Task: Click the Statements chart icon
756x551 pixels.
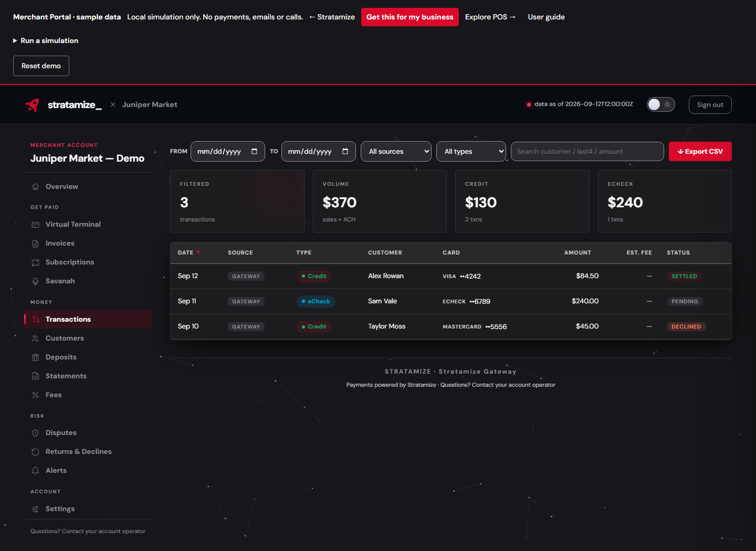Action: (x=36, y=376)
